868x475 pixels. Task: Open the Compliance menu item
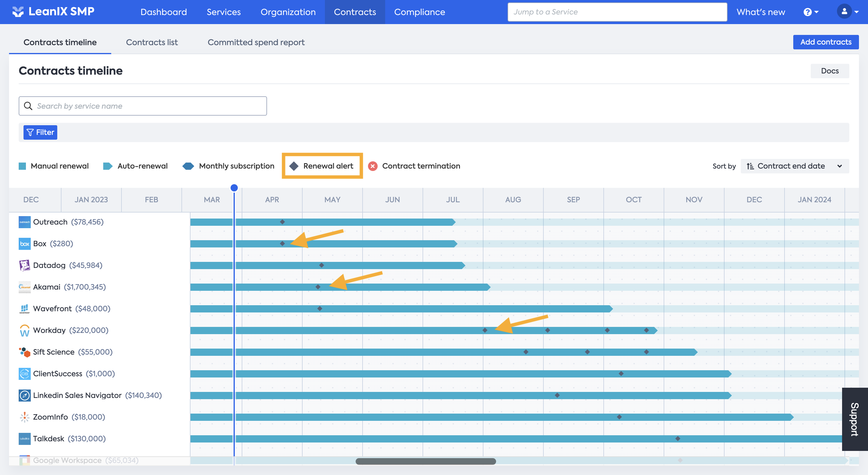pos(419,12)
